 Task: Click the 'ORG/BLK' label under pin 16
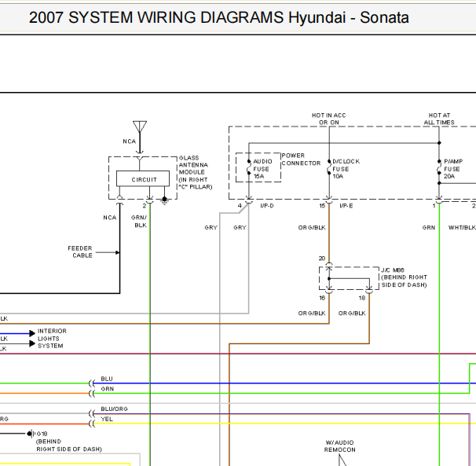(x=312, y=314)
